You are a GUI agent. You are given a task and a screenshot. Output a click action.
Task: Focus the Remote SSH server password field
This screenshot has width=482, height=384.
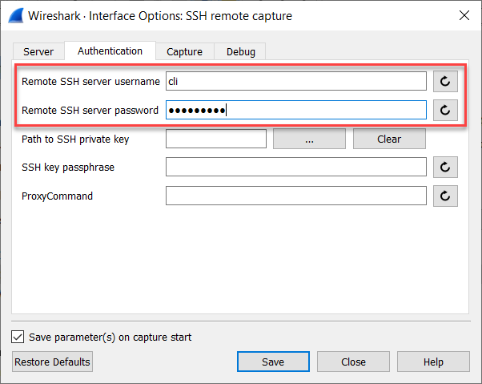click(296, 110)
